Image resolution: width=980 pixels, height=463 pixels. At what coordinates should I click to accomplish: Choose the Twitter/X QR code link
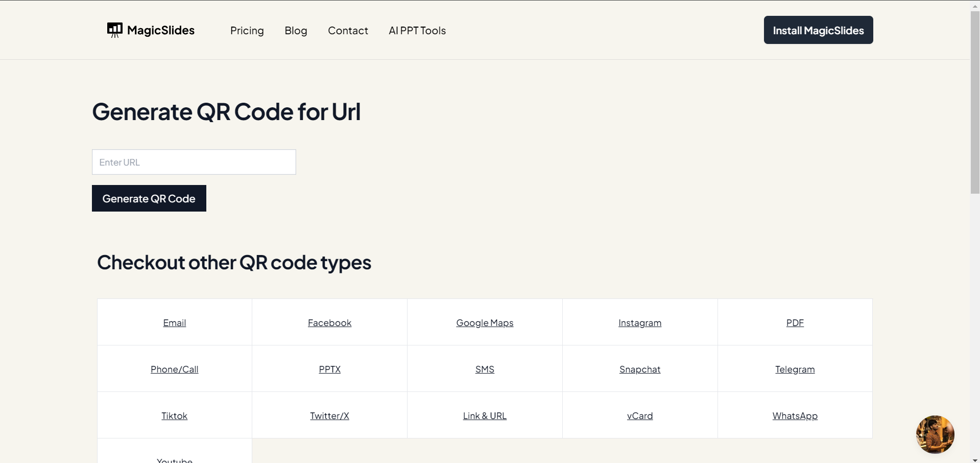point(329,416)
